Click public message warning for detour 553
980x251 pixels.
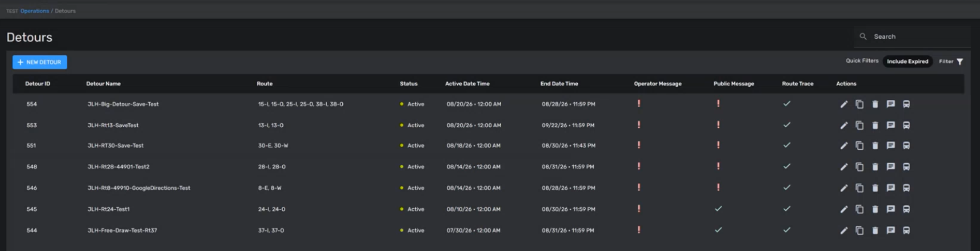[718, 124]
